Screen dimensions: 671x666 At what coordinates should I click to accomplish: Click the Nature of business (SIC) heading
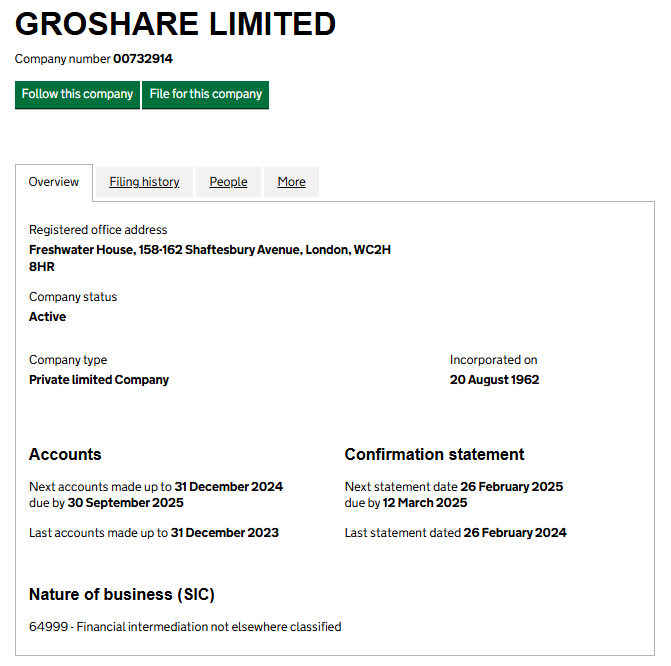click(x=121, y=594)
